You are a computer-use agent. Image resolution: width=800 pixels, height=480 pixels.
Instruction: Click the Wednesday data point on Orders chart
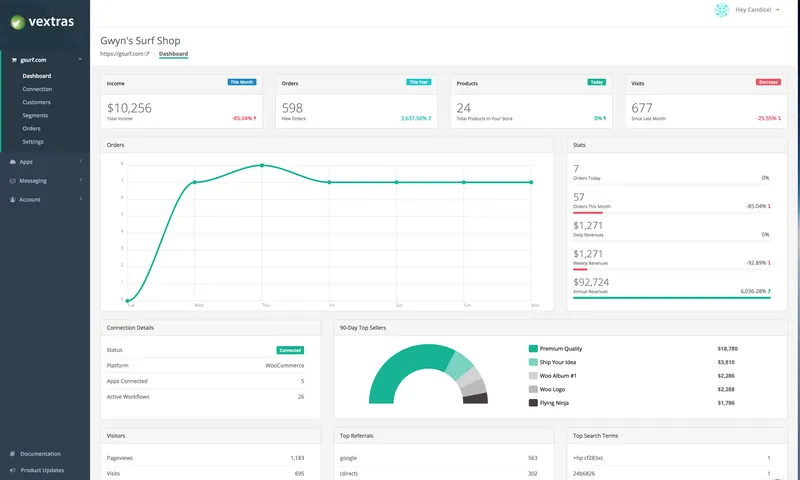[x=194, y=182]
